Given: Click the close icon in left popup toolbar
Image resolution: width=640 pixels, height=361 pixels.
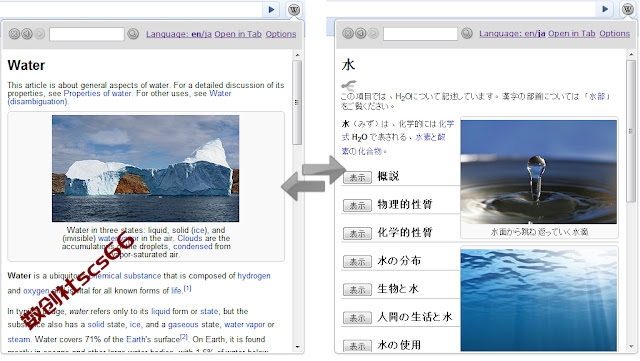Looking at the screenshot, I should point(14,34).
